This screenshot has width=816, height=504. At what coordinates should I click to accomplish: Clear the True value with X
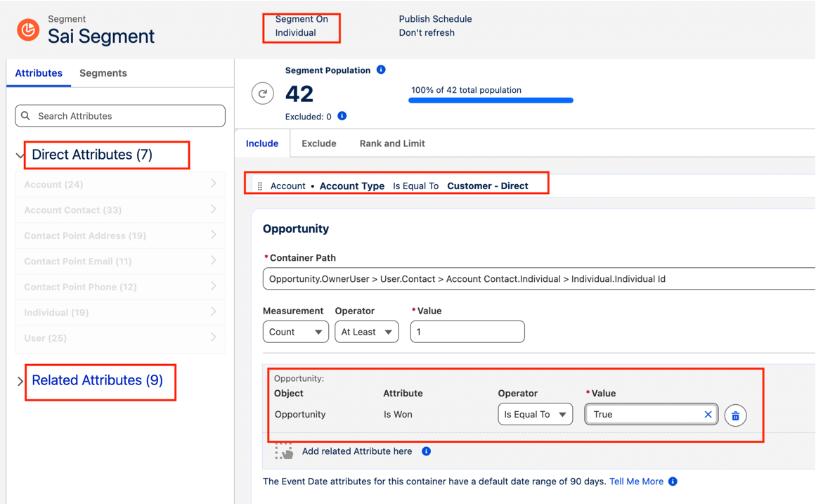click(708, 415)
